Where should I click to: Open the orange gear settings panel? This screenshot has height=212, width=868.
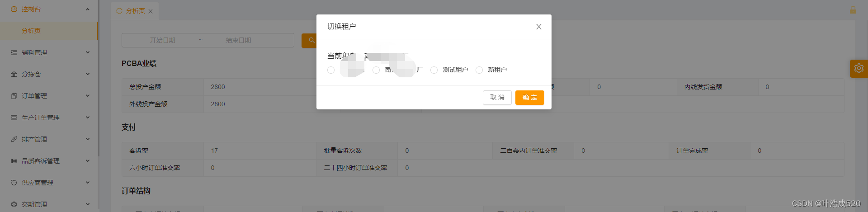(859, 68)
